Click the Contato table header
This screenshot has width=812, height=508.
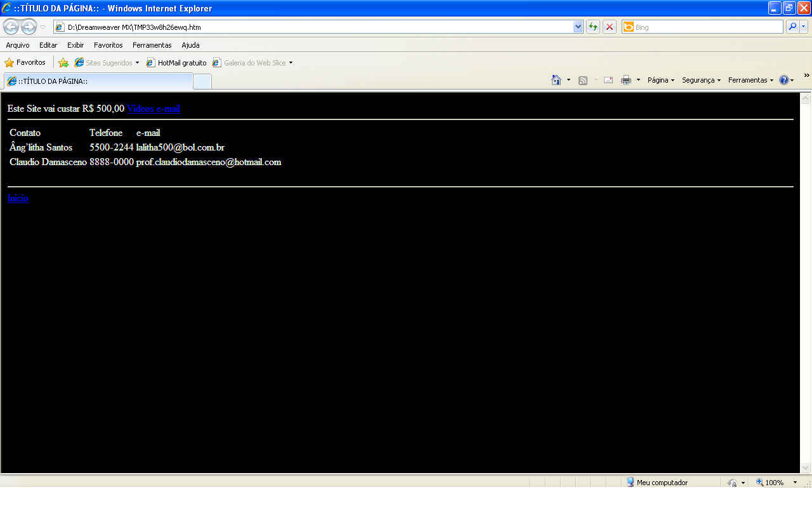coord(25,133)
